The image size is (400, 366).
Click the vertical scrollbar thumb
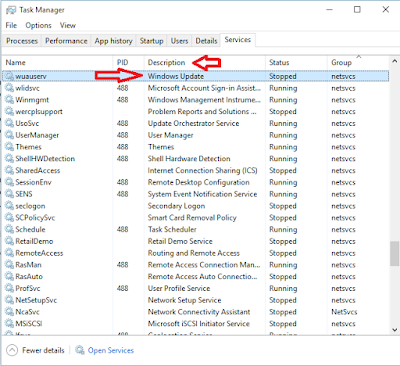coord(394,254)
